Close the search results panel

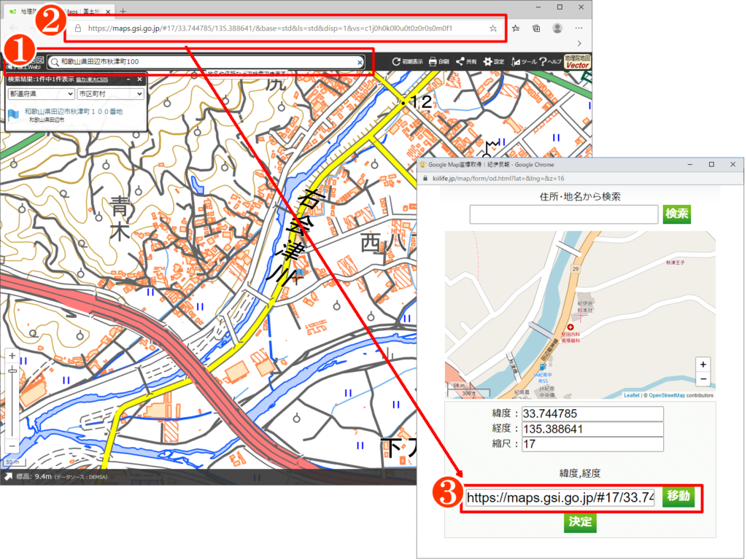pyautogui.click(x=139, y=79)
